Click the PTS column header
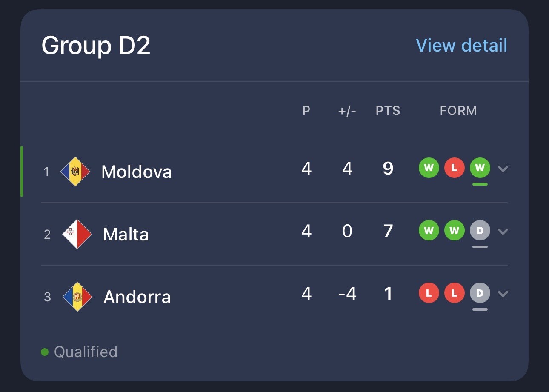 (x=388, y=111)
